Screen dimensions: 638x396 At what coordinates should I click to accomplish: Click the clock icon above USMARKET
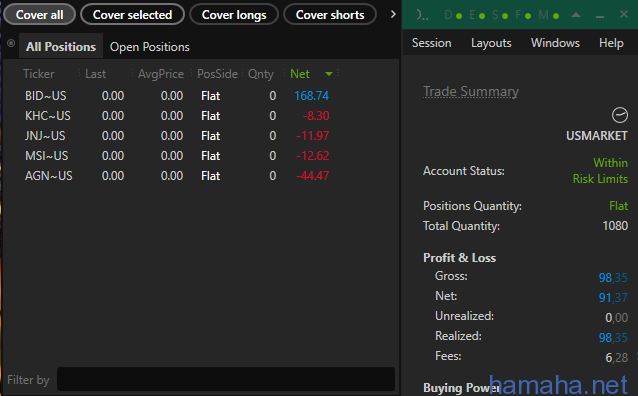[620, 115]
